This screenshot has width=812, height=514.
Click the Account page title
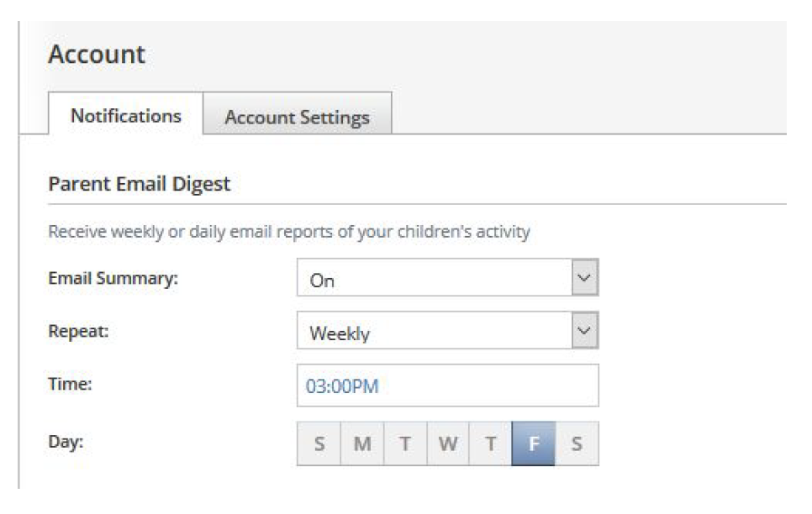tap(97, 55)
